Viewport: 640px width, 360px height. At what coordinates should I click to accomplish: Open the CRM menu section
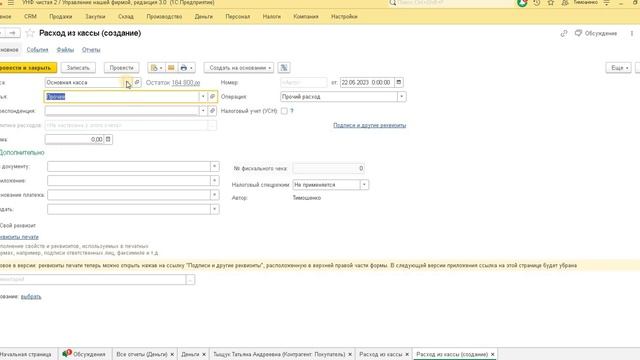(30, 17)
